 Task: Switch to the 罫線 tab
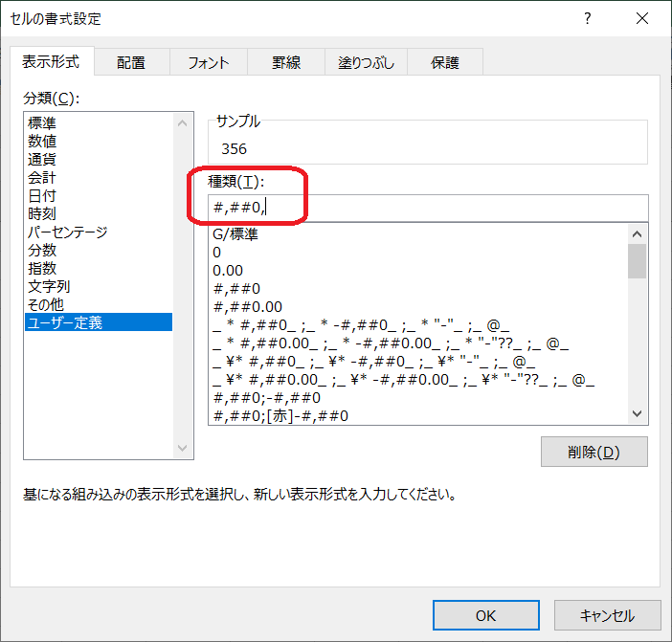[x=285, y=63]
